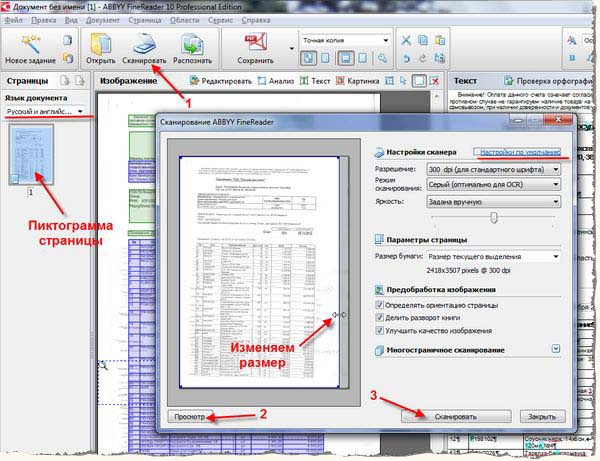
Task: Click the brightness slider handle
Action: pos(494,218)
